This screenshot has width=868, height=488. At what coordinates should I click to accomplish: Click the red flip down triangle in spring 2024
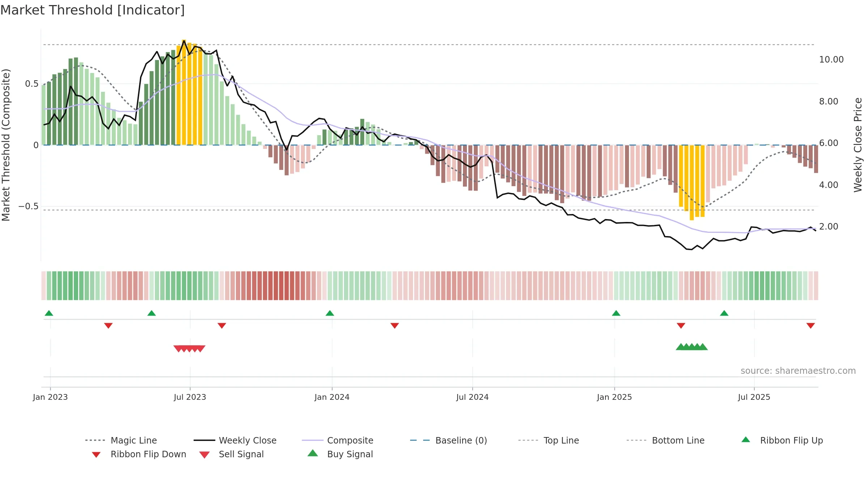pyautogui.click(x=395, y=326)
